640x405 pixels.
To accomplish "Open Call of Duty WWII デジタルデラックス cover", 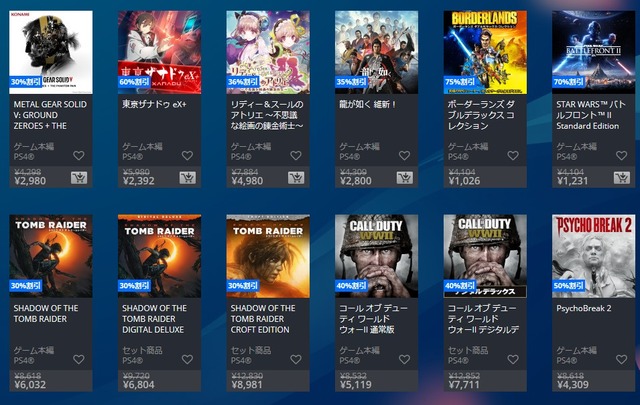I will [x=485, y=256].
